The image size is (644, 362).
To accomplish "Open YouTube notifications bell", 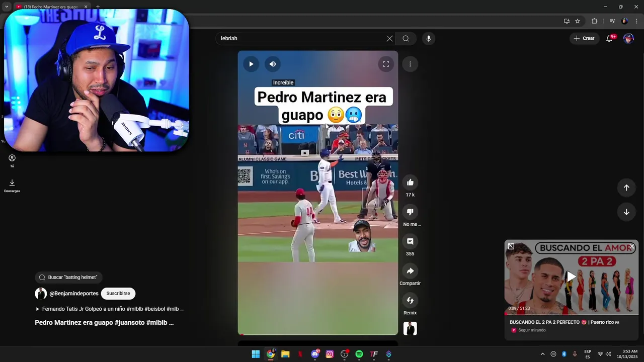I will [x=609, y=38].
